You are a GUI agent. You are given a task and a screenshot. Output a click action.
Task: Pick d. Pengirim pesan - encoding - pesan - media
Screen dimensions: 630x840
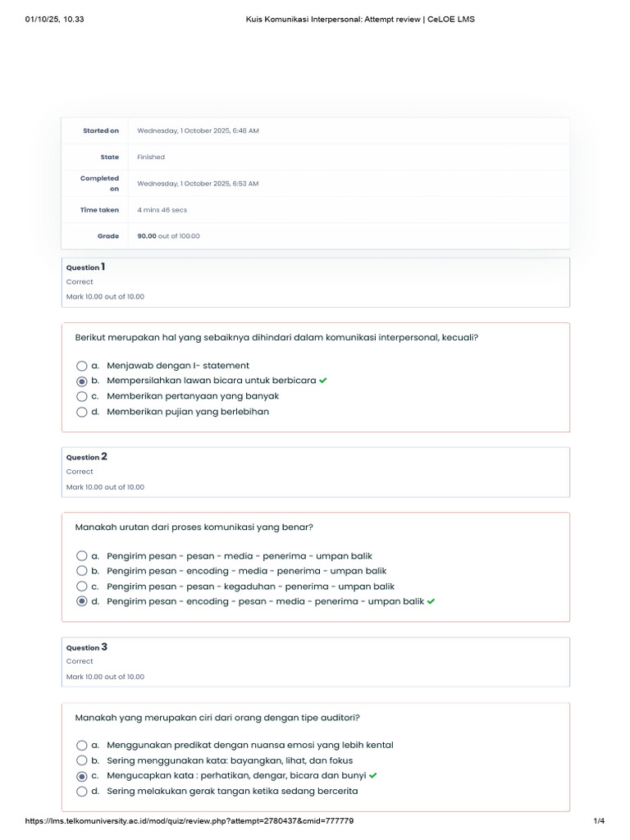81,601
